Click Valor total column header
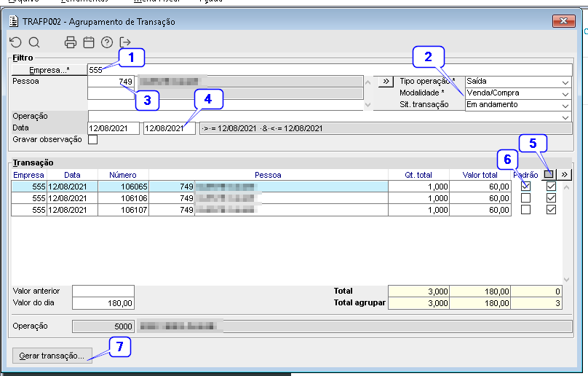Image resolution: width=588 pixels, height=376 pixels. pos(480,175)
